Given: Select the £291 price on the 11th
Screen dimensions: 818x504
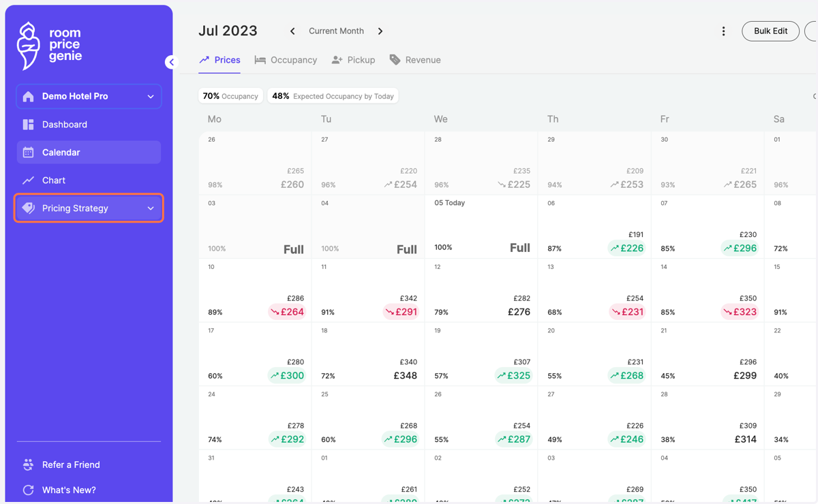Looking at the screenshot, I should pyautogui.click(x=400, y=312).
